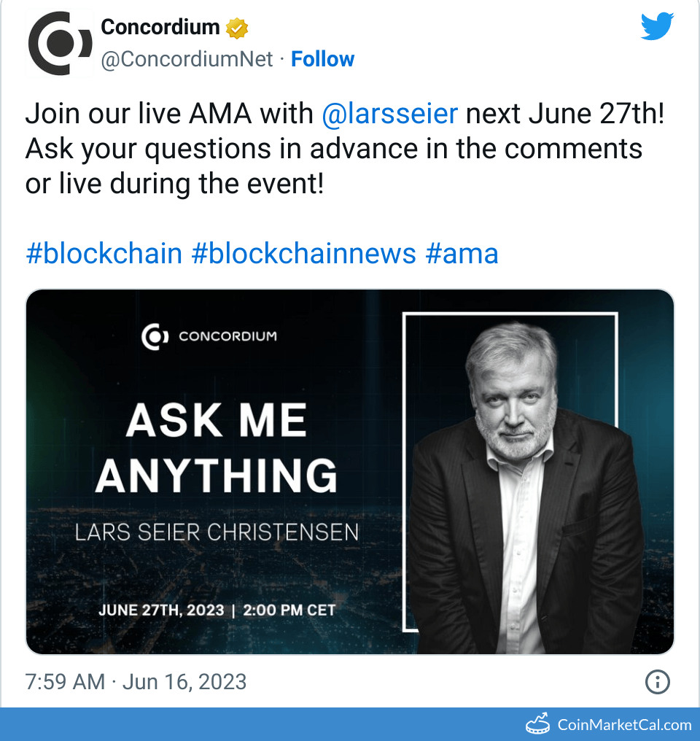Open the @ConcordiumNet handle link
The width and height of the screenshot is (700, 741).
pos(187,59)
